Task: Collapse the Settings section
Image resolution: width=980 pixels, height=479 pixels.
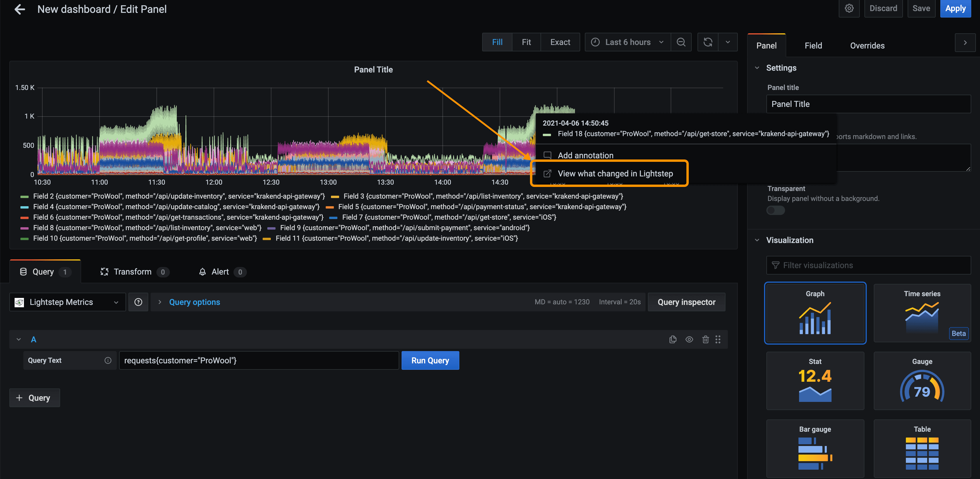Action: (x=757, y=67)
